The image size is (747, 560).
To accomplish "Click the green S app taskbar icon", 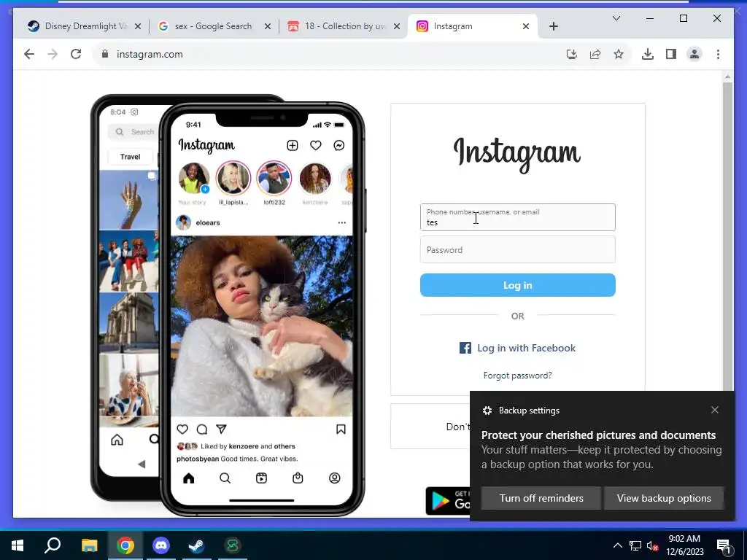I will point(233,545).
